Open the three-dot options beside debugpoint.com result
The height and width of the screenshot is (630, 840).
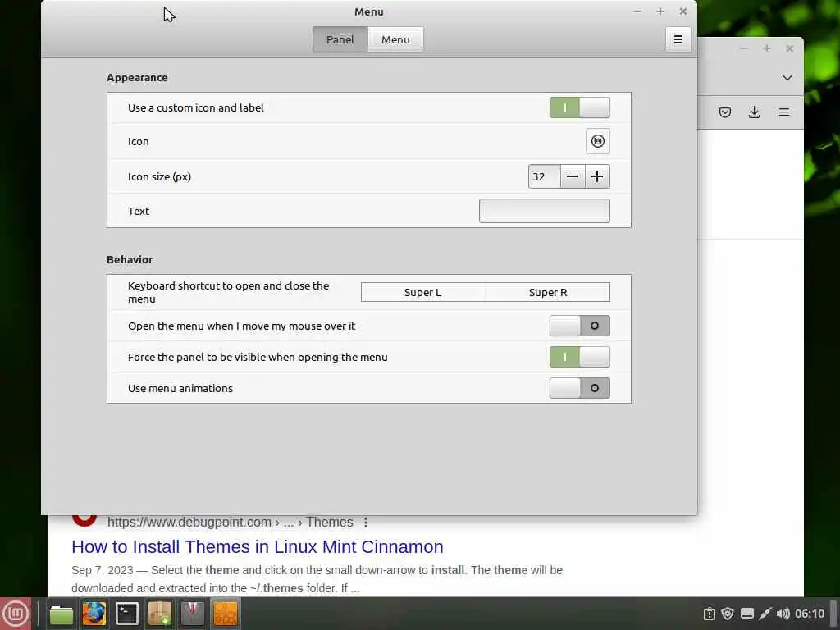[x=366, y=523]
